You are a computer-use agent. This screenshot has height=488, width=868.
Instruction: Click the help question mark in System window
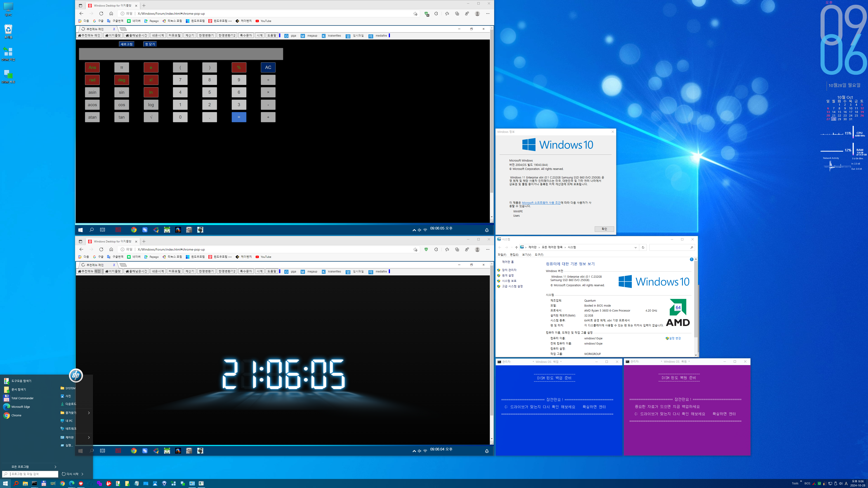[x=691, y=259]
